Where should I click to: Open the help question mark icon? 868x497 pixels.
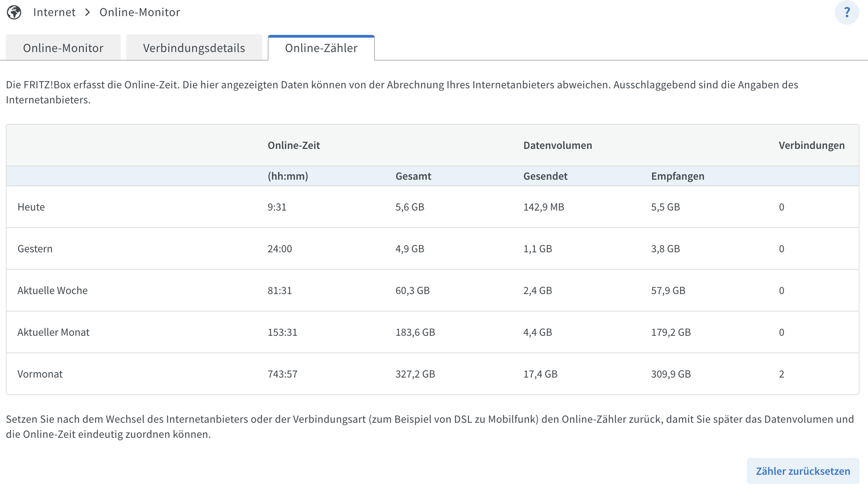point(846,13)
